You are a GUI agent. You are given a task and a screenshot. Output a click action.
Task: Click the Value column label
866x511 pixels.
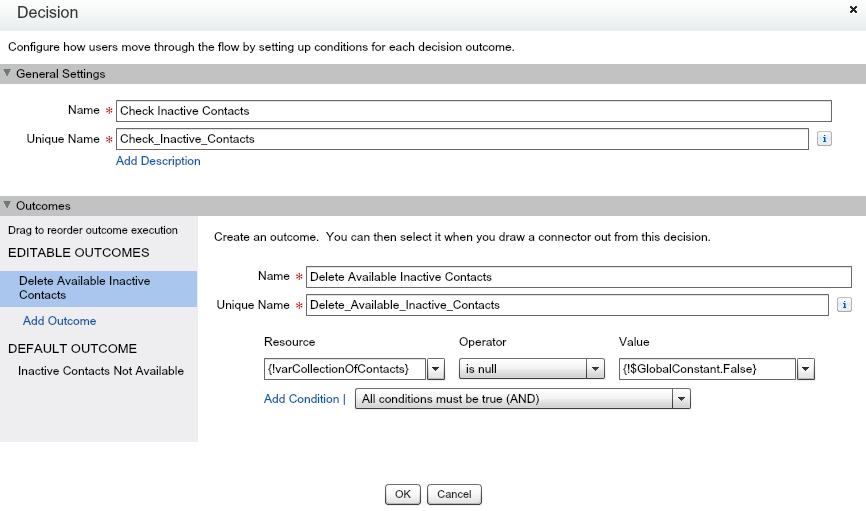(633, 342)
